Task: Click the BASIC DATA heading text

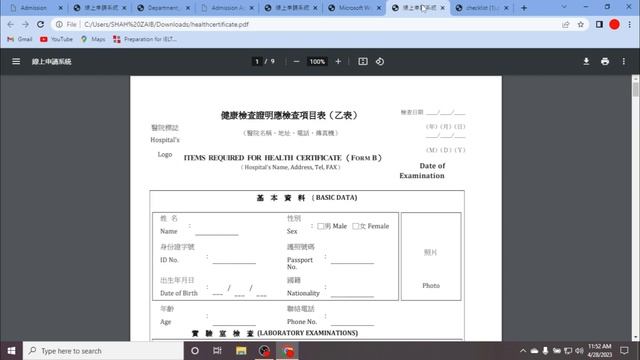Action: coord(335,198)
